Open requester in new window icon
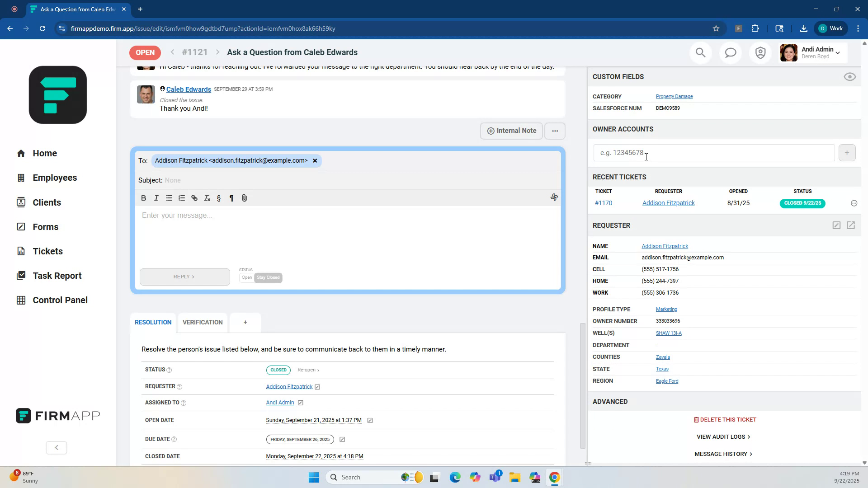This screenshot has height=488, width=868. (851, 225)
